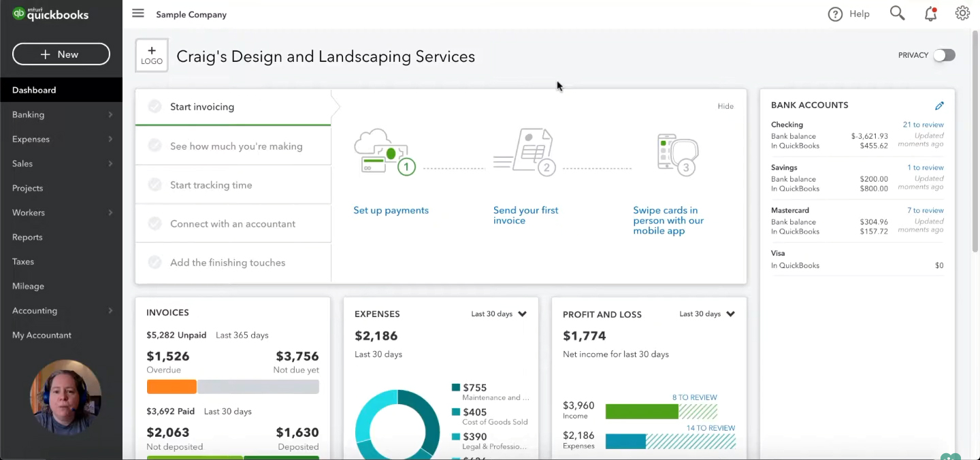Open My Accountant in the sidebar
Screen dimensions: 980x460
coord(61,335)
